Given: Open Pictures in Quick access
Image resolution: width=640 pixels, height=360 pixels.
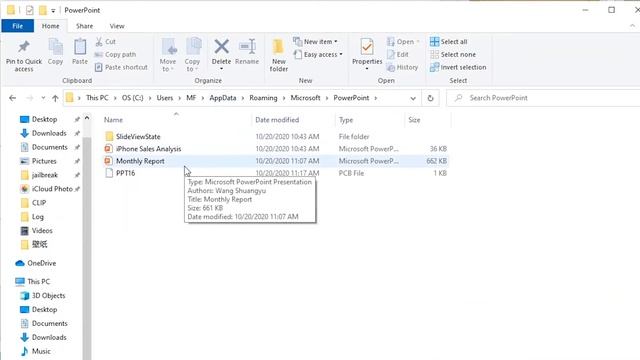Looking at the screenshot, I should click(44, 161).
